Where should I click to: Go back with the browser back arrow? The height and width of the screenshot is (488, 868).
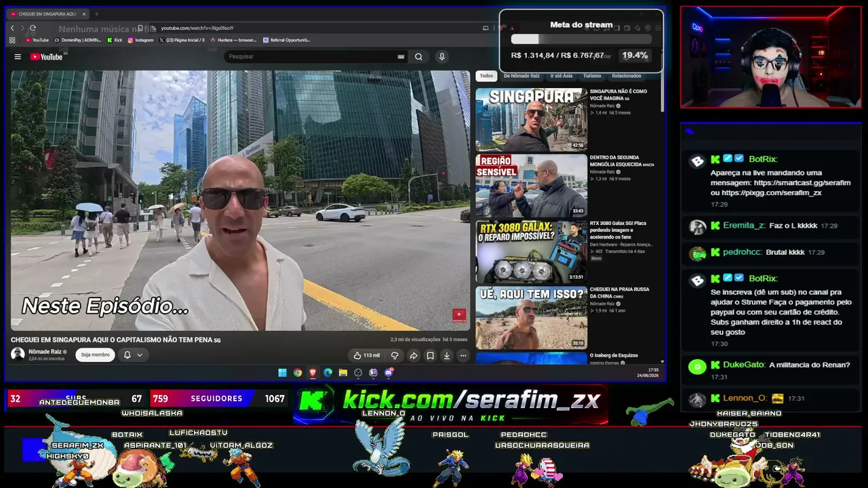tap(12, 28)
